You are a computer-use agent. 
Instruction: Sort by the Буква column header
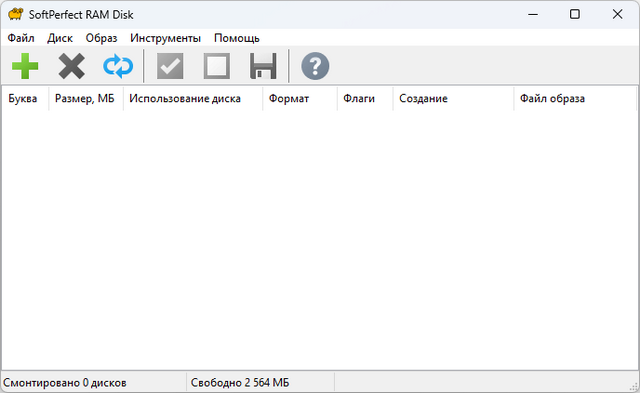pos(25,98)
